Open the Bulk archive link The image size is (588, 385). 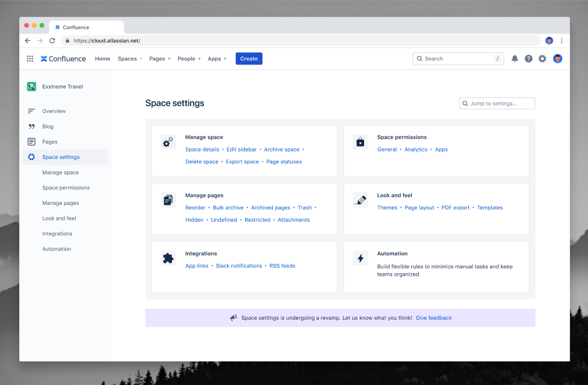point(228,207)
